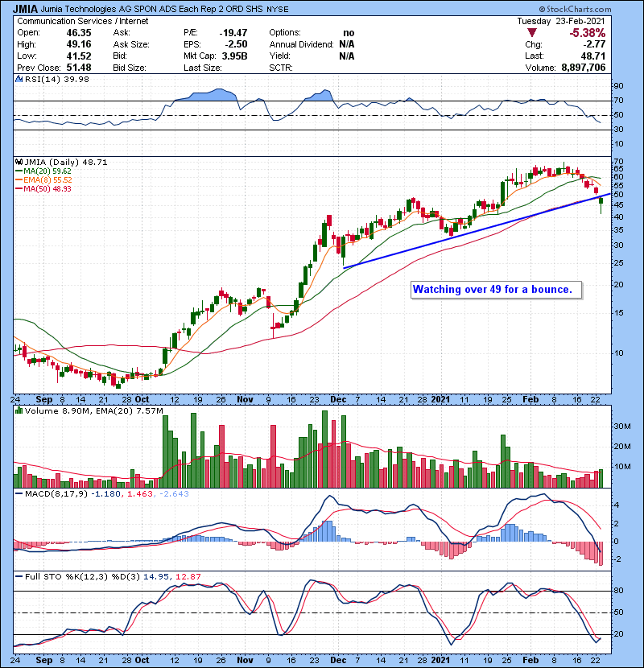
Task: Click the Communication Services / Internet sector text
Action: click(x=83, y=21)
